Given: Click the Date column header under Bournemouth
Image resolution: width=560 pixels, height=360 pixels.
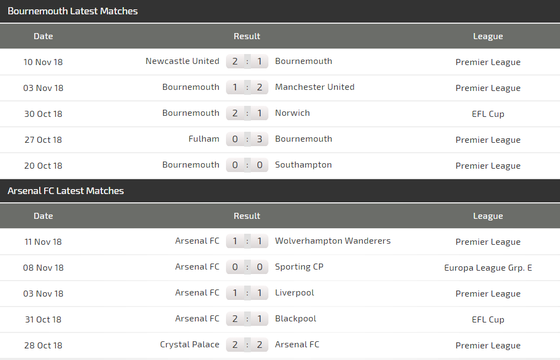Looking at the screenshot, I should 43,36.
